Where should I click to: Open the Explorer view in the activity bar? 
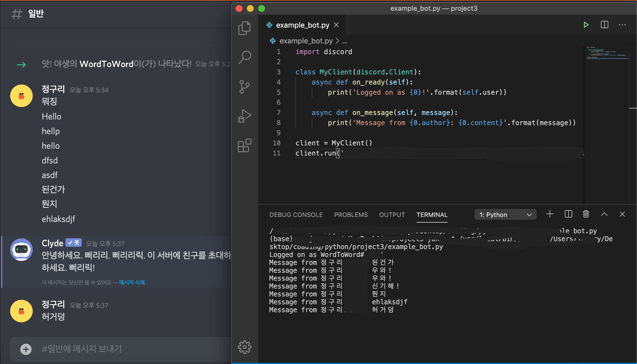[x=244, y=28]
